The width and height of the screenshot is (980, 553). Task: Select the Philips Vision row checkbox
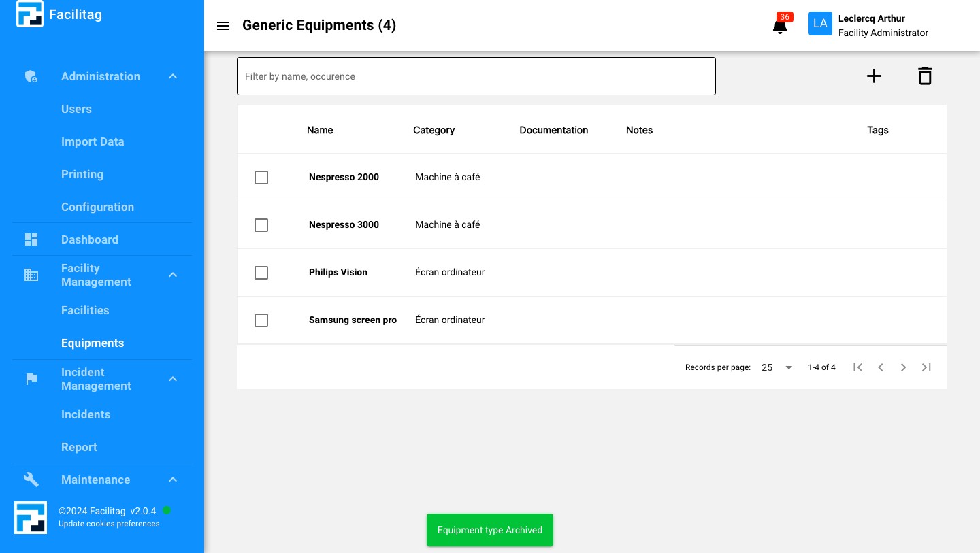coord(261,273)
